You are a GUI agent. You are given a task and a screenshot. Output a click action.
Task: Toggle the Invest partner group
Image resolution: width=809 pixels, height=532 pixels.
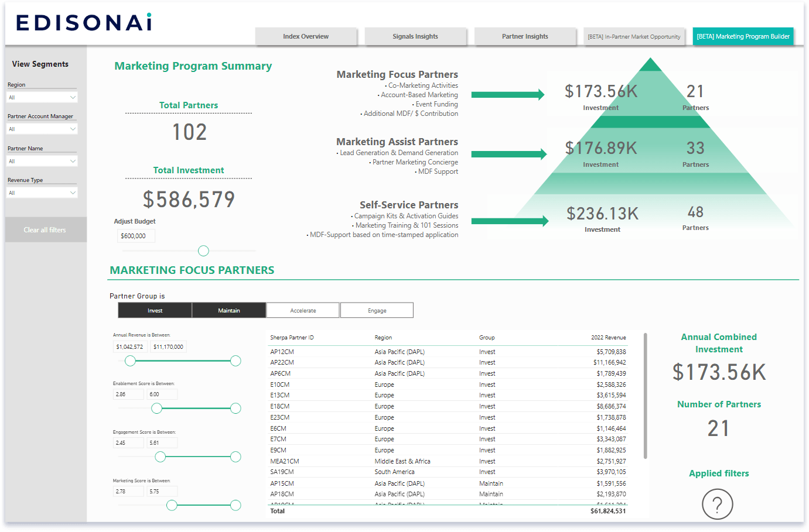(x=155, y=310)
